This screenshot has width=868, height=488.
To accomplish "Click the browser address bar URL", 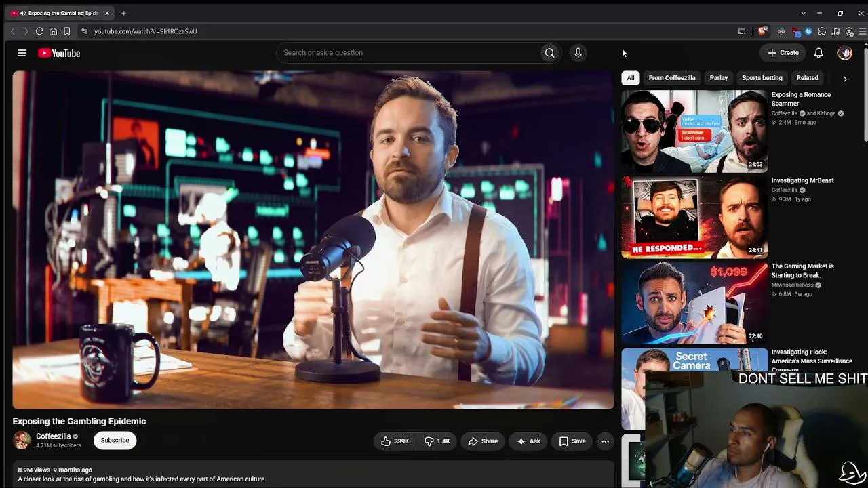I will (x=145, y=31).
